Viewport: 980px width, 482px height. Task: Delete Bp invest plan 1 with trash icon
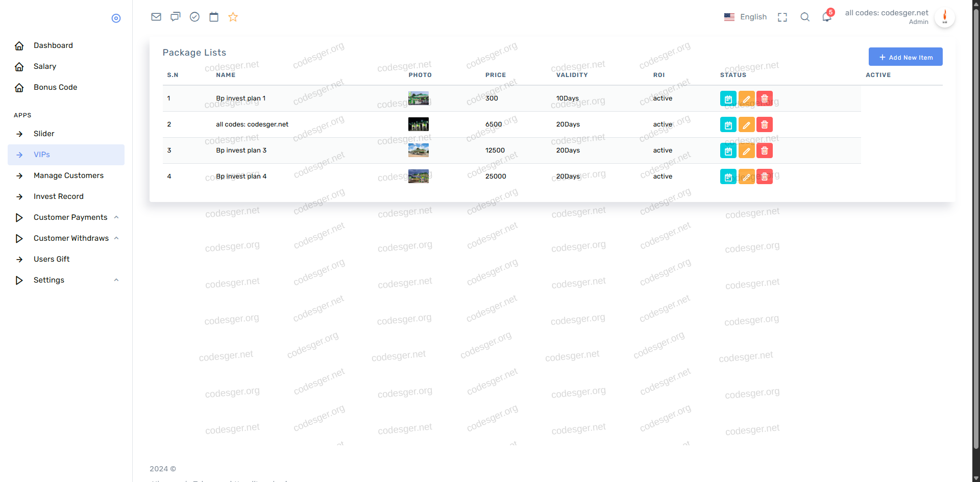tap(764, 98)
